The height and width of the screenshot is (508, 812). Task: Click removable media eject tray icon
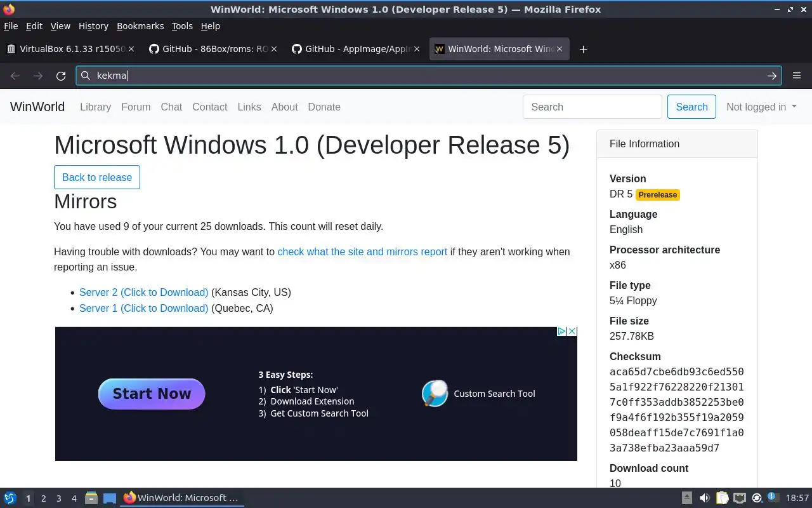coord(687,498)
